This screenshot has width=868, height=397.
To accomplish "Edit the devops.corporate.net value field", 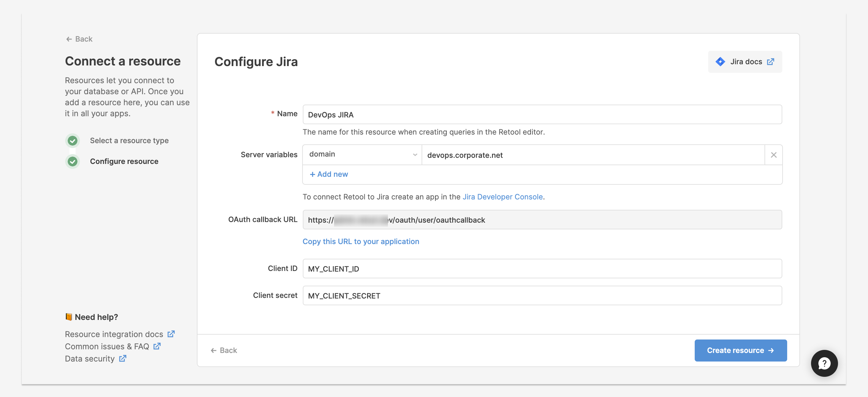I will (593, 155).
